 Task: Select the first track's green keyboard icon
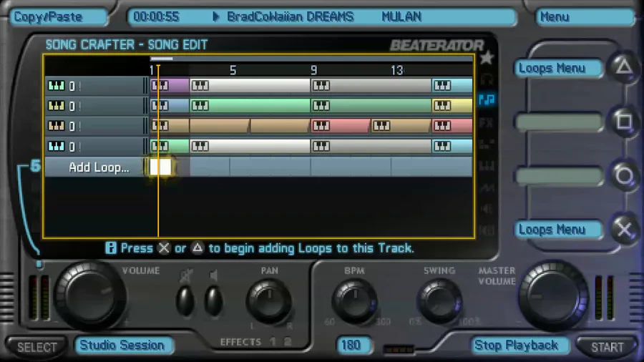(57, 86)
